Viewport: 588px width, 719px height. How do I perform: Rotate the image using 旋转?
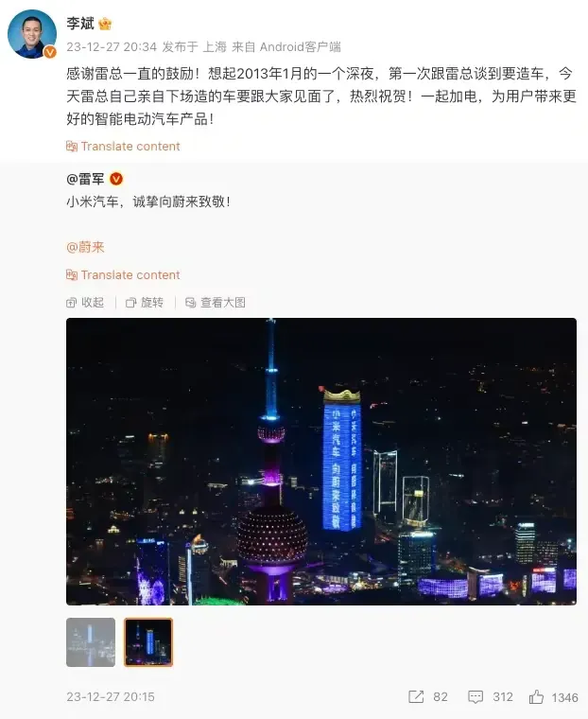click(145, 303)
